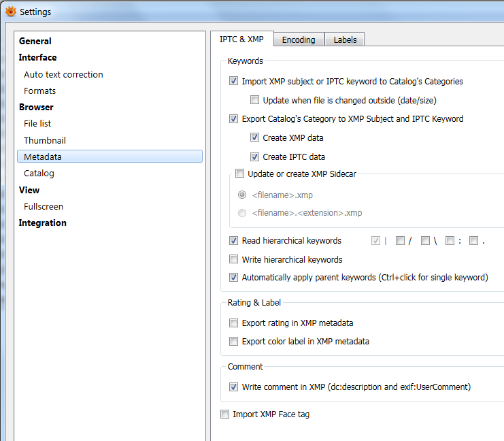Uncheck Create XMP data option
This screenshot has width=504, height=441.
pos(255,138)
